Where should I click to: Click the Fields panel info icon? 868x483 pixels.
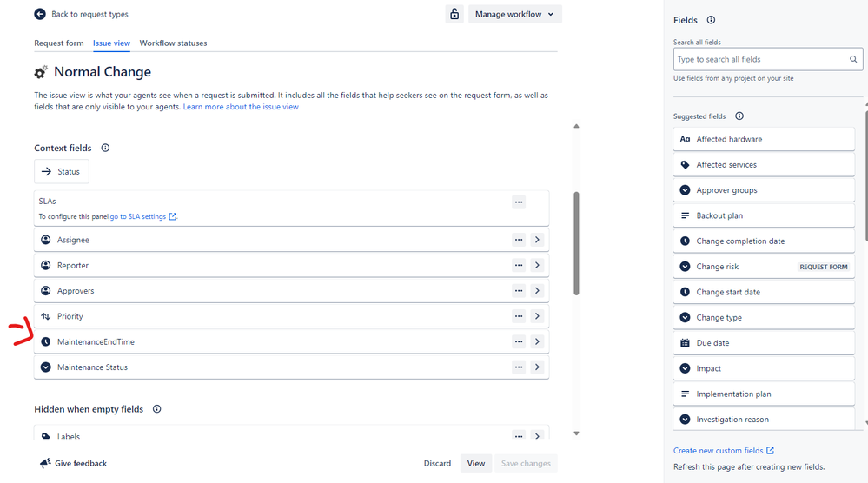click(x=711, y=20)
